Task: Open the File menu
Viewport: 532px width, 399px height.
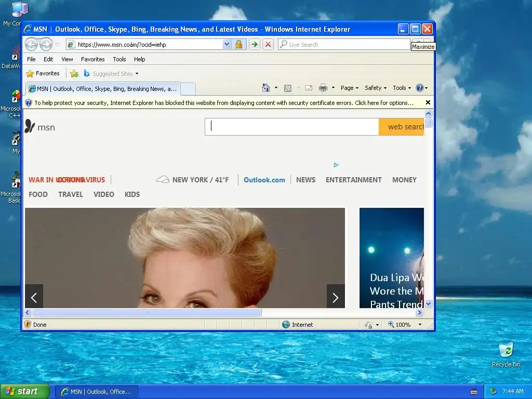Action: 31,59
